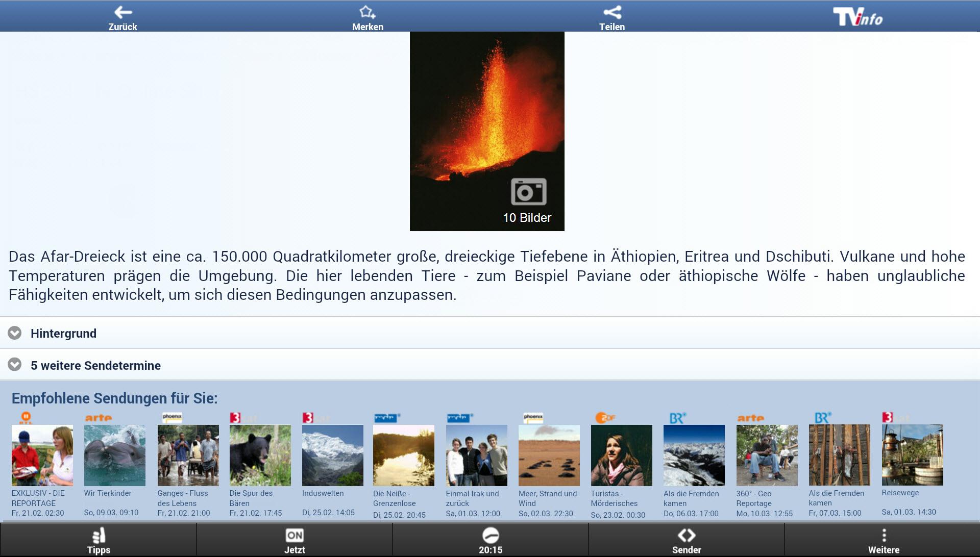Screen dimensions: 980x557
Task: Open the Die Spur des Bären recommendation
Action: [260, 455]
